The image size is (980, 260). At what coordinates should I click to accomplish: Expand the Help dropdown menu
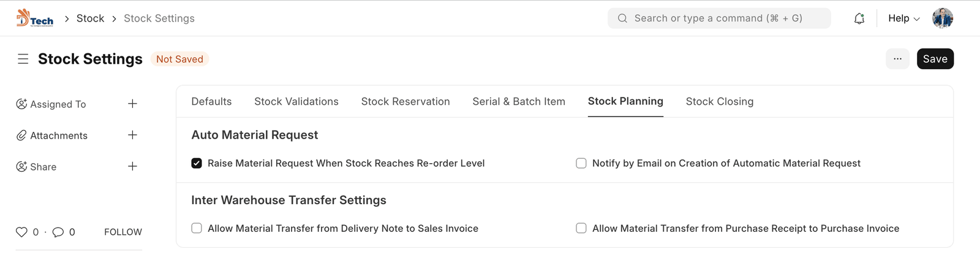coord(903,18)
